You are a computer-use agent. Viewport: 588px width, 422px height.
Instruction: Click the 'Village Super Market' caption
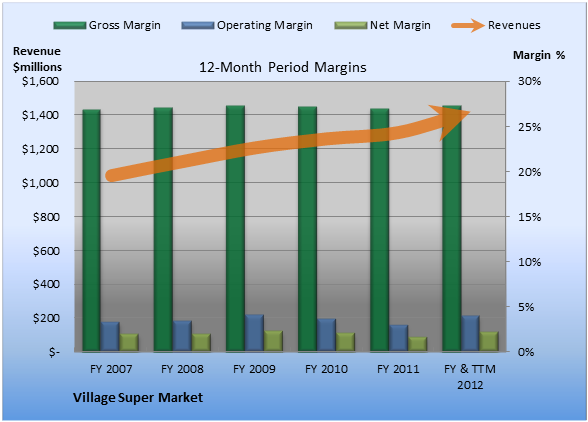point(138,398)
